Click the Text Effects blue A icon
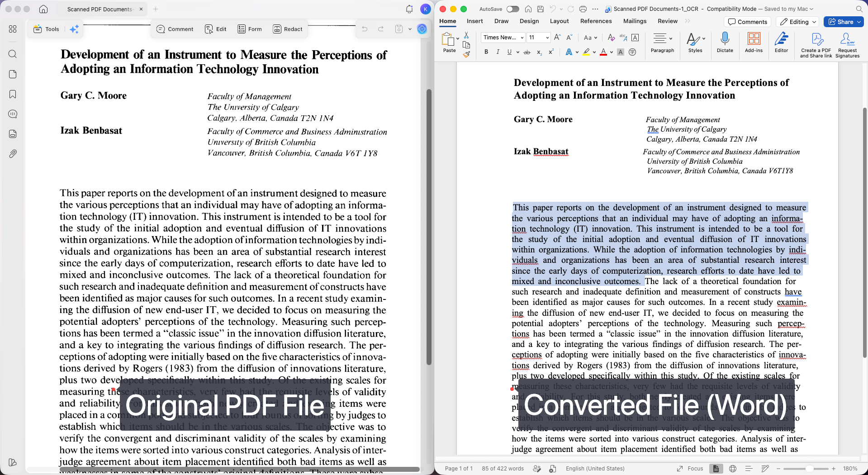 [x=569, y=52]
